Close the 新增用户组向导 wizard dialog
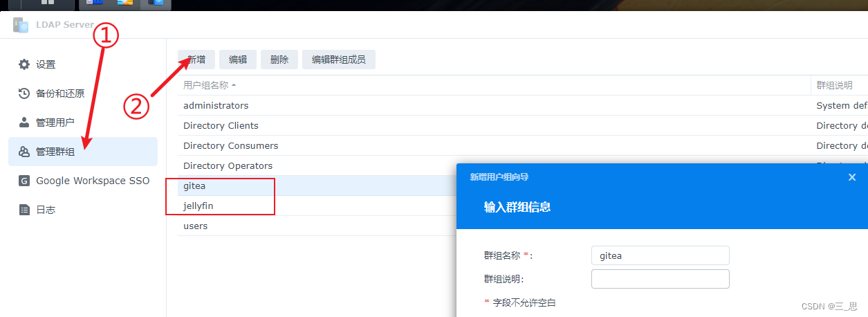 click(852, 177)
